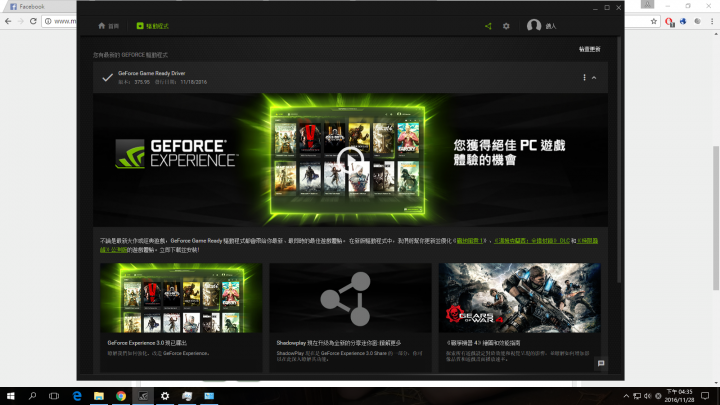The height and width of the screenshot is (405, 720).
Task: Maximize the GeForce Experience window
Action: pos(607,8)
